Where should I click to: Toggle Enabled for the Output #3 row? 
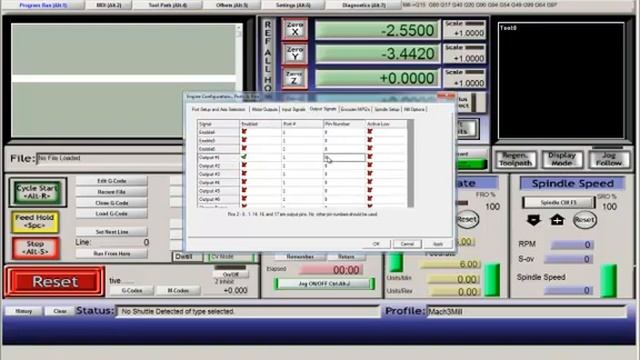[x=244, y=174]
